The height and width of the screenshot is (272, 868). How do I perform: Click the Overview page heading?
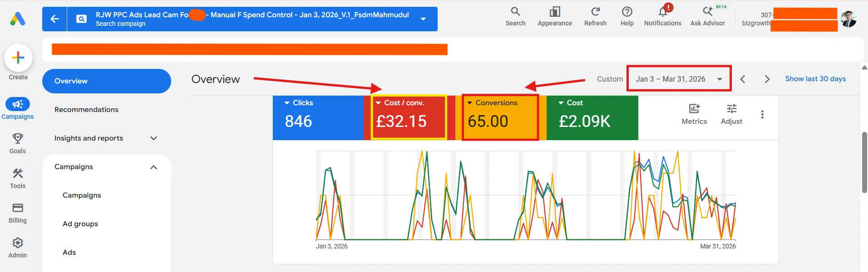(x=216, y=79)
